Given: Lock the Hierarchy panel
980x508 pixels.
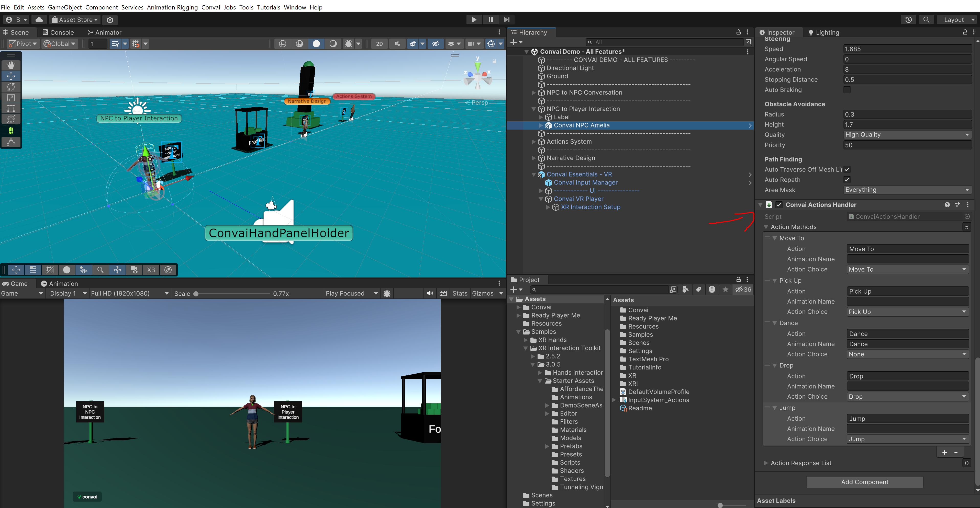Looking at the screenshot, I should 738,32.
